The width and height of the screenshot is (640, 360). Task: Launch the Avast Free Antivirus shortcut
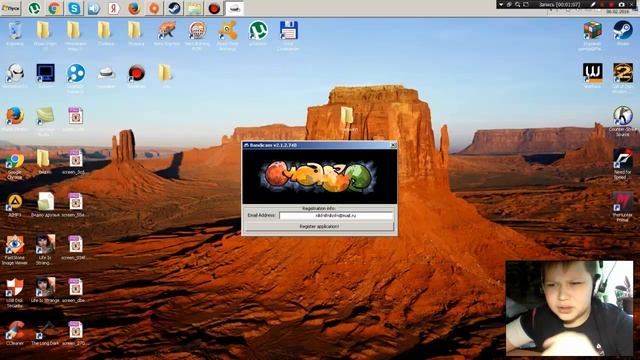[x=228, y=35]
